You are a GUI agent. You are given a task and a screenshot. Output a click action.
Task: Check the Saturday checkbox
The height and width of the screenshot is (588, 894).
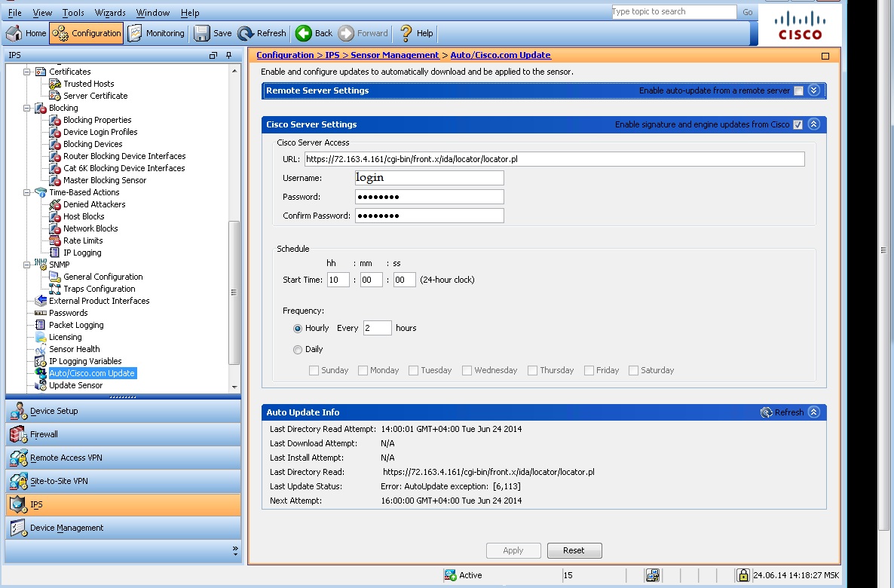[633, 371]
